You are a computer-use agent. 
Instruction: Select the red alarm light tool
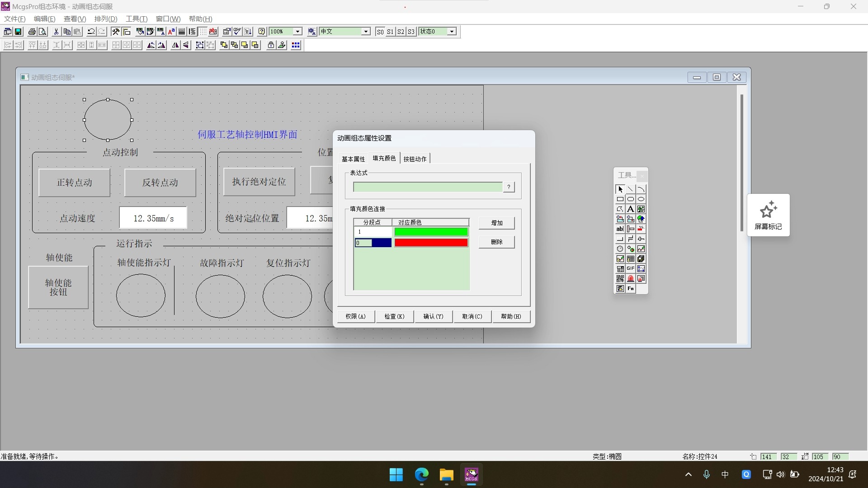[631, 279]
